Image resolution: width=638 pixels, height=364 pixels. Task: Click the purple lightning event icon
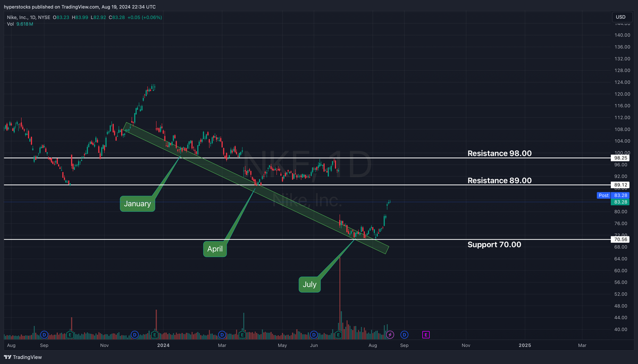point(391,335)
